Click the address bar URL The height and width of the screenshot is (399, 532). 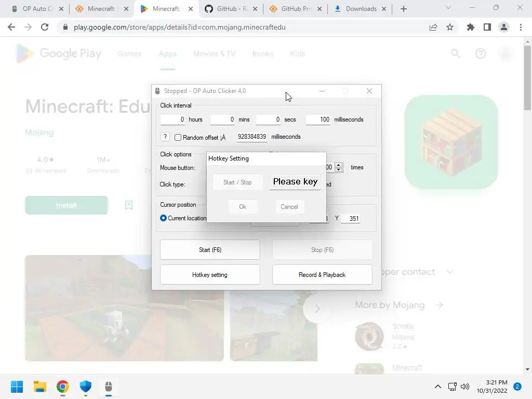[179, 27]
